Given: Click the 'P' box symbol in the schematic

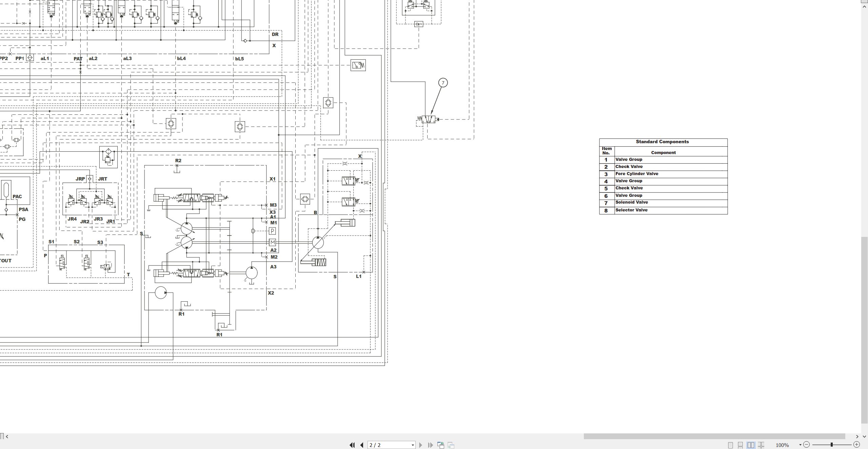Looking at the screenshot, I should pyautogui.click(x=272, y=231).
